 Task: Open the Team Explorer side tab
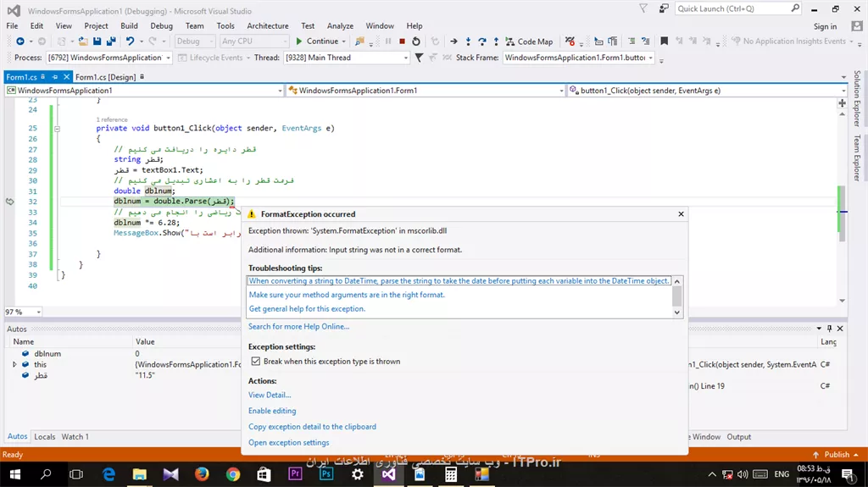857,158
